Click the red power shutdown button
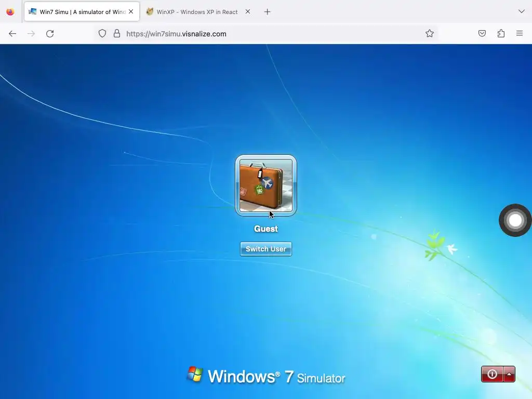The height and width of the screenshot is (399, 532). pyautogui.click(x=492, y=374)
